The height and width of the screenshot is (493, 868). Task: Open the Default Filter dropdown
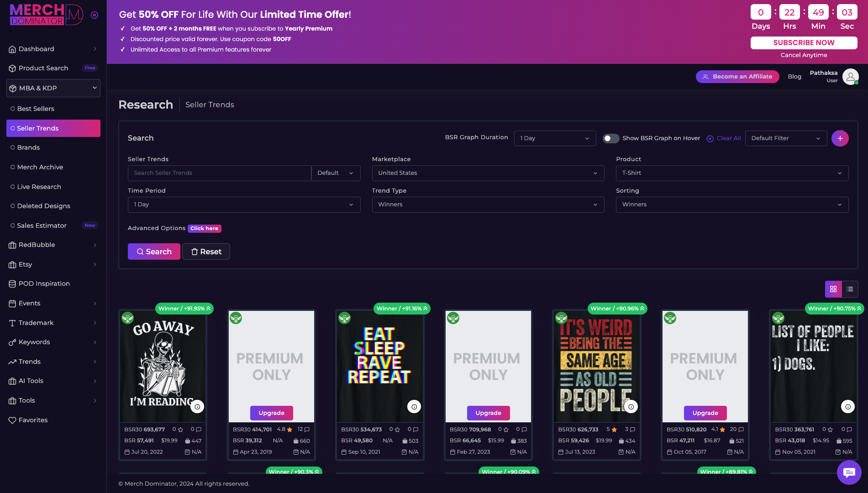tap(785, 138)
